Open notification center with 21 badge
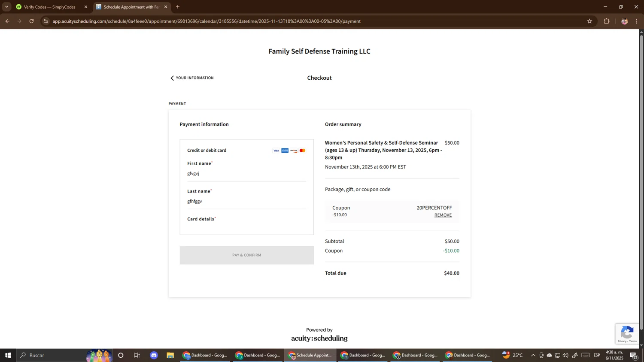 [x=634, y=355]
